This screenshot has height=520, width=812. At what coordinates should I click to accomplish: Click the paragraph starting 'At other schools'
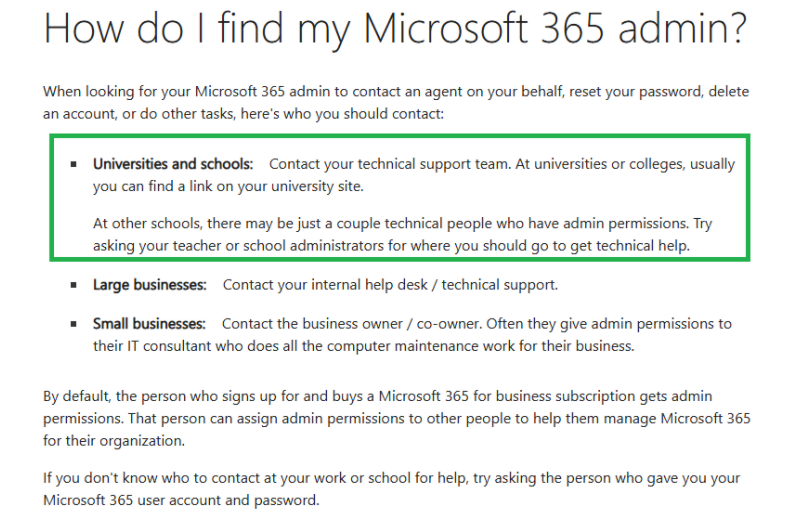[x=403, y=235]
